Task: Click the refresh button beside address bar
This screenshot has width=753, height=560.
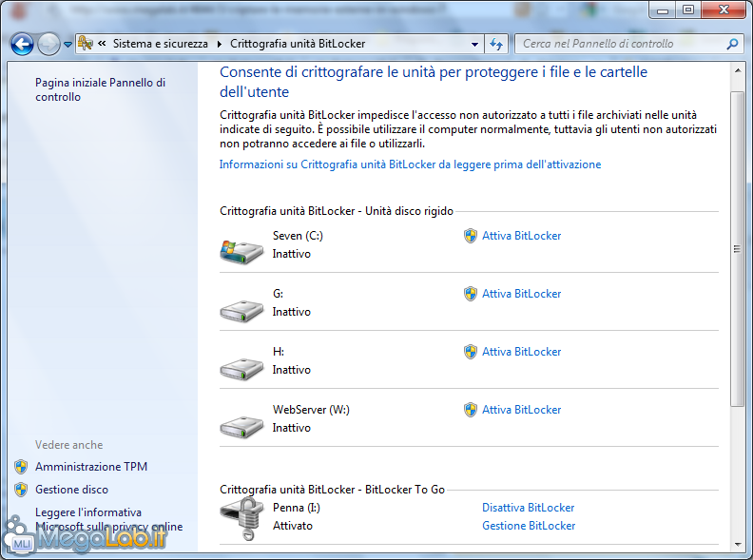Action: 496,44
